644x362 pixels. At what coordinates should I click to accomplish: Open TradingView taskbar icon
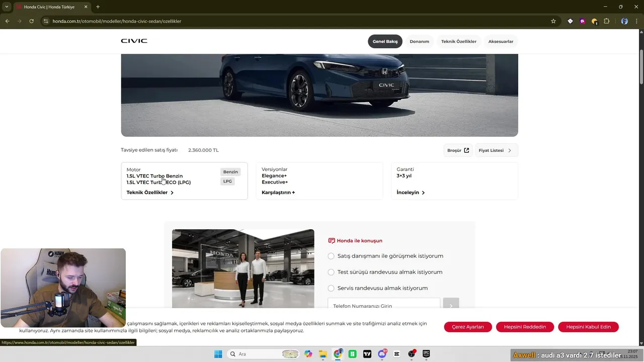click(x=367, y=354)
